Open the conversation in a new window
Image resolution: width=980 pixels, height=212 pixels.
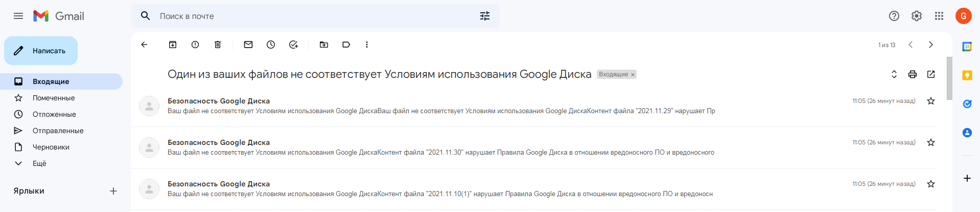931,74
